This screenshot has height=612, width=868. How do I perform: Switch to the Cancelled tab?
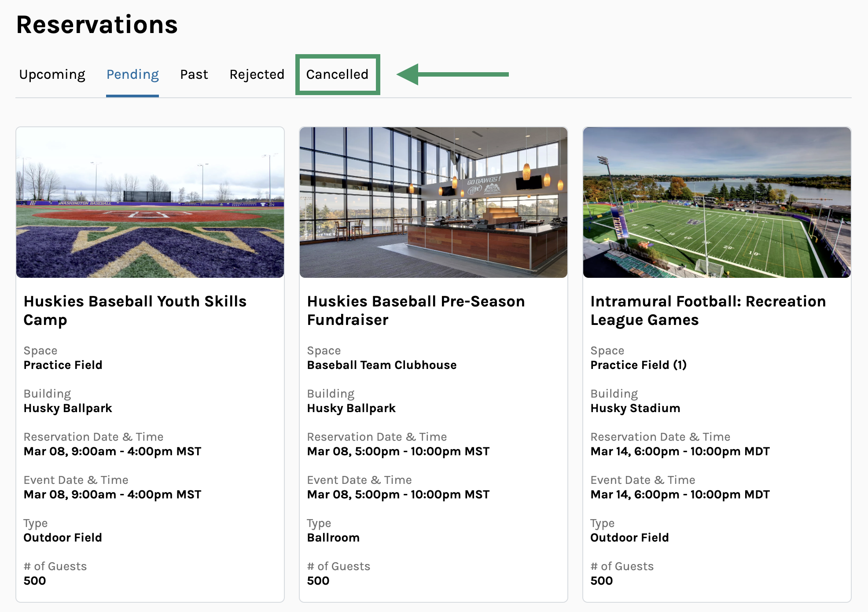337,74
